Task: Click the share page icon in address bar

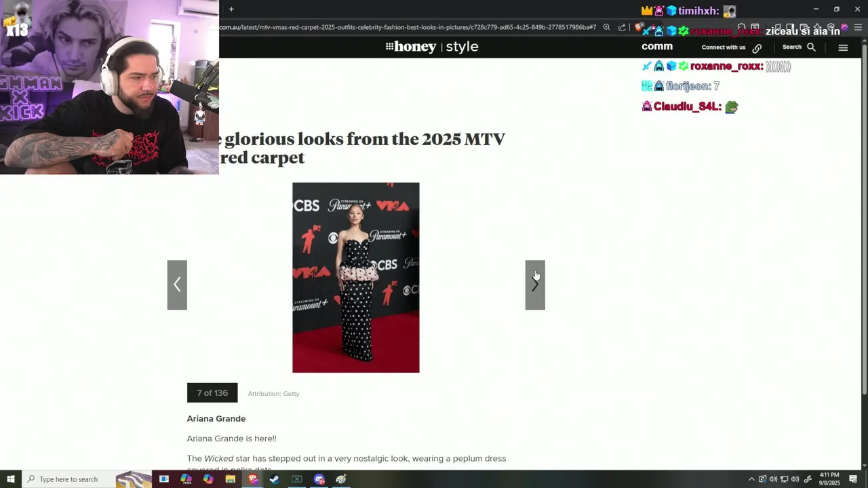Action: 622,28
